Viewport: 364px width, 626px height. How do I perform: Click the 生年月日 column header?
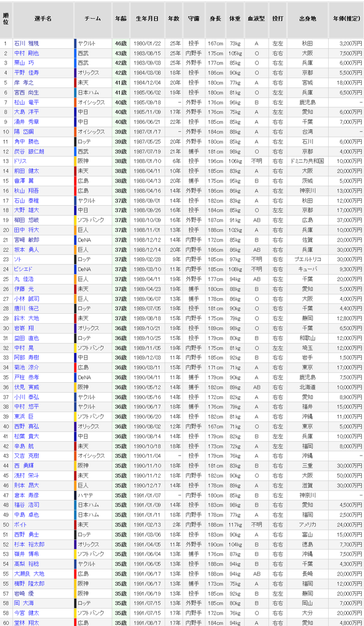coord(147,18)
